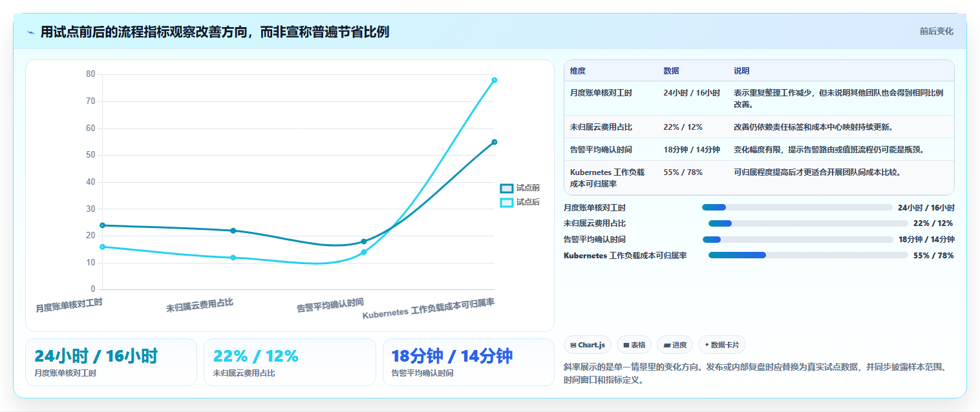Click the note starting 表示重复整理工作减少
Viewport: 980px width, 412px height.
coord(838,99)
